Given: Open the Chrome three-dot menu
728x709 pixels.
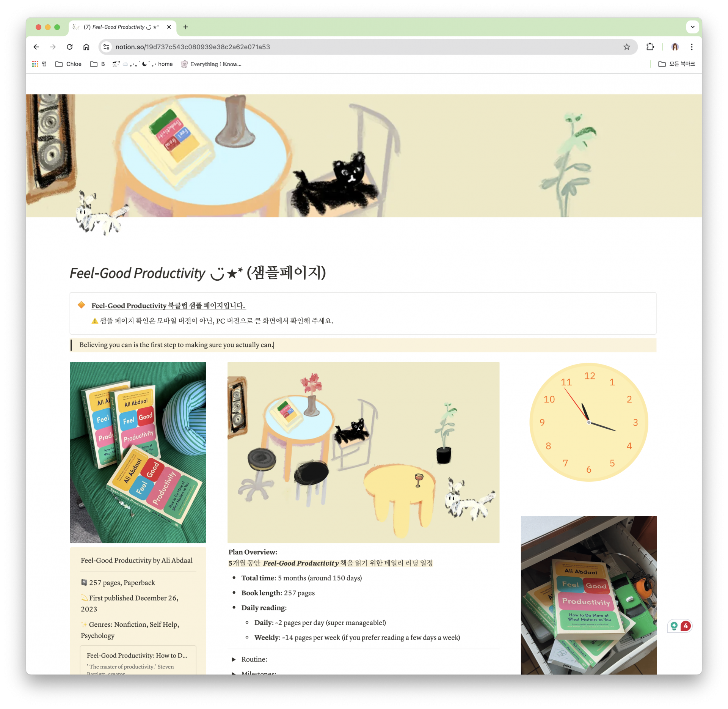Looking at the screenshot, I should 692,47.
